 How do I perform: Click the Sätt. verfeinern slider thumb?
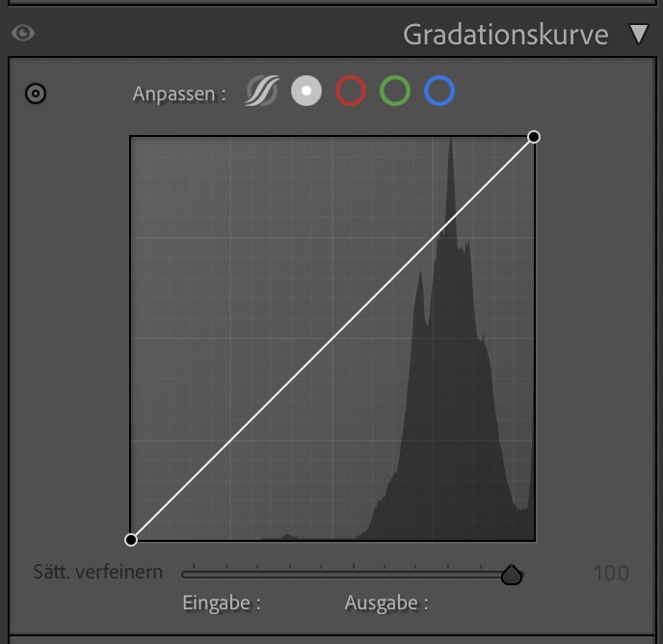coord(512,575)
